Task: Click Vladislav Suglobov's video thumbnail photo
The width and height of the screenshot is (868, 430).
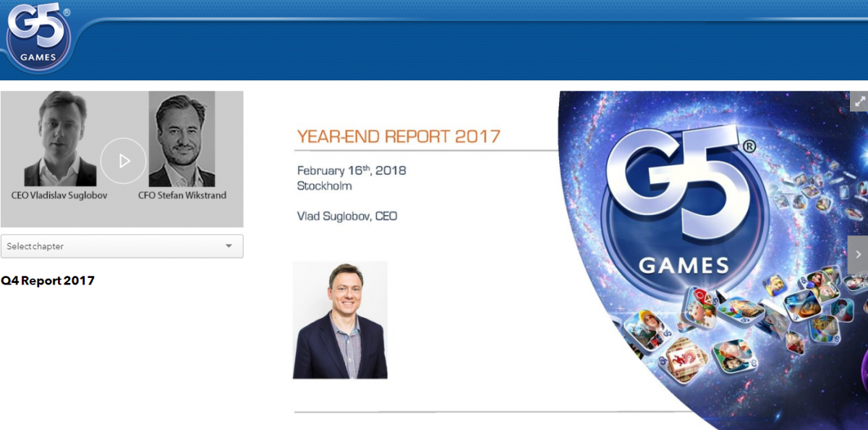Action: (61, 139)
